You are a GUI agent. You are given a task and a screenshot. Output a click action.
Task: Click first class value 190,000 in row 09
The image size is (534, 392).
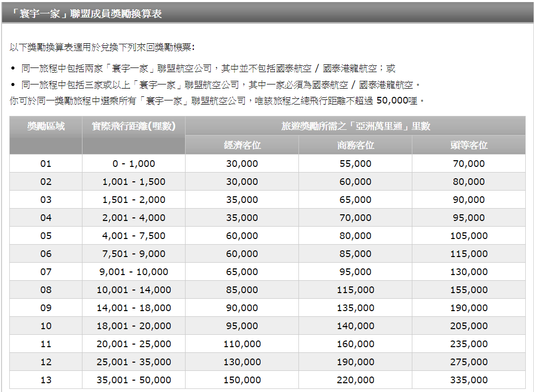pyautogui.click(x=469, y=308)
